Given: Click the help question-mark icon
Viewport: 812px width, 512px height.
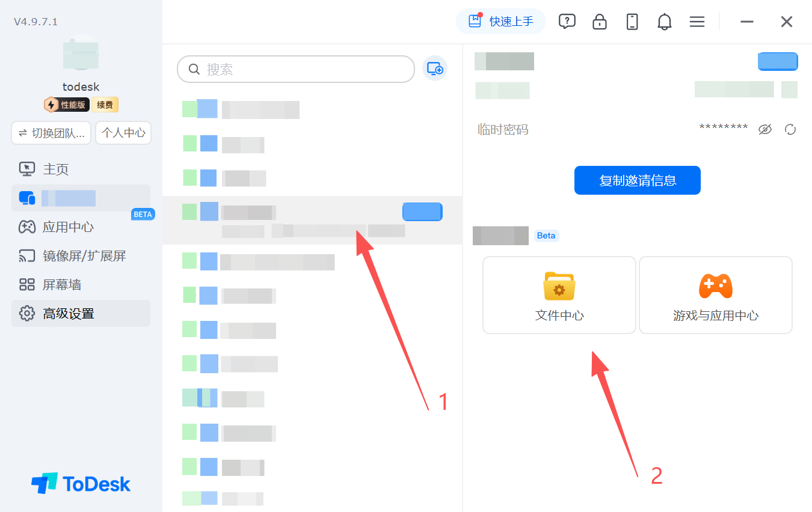Looking at the screenshot, I should click(x=567, y=22).
